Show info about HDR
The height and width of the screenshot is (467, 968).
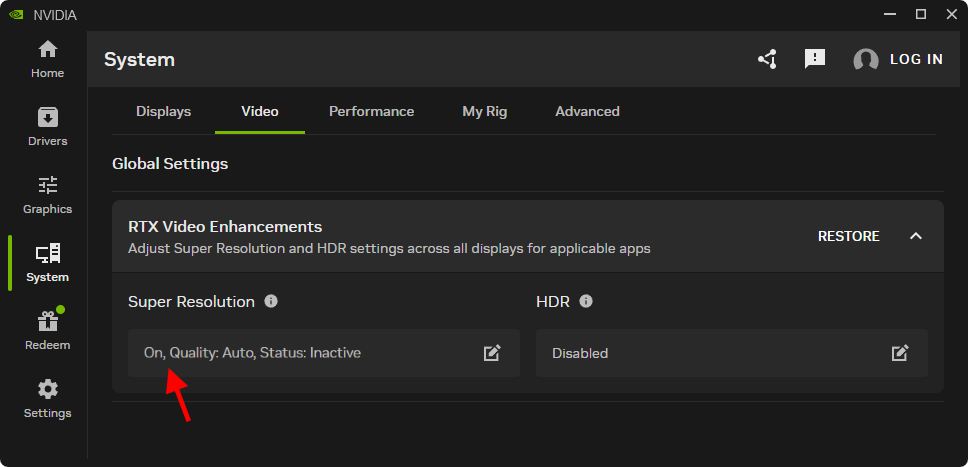586,301
